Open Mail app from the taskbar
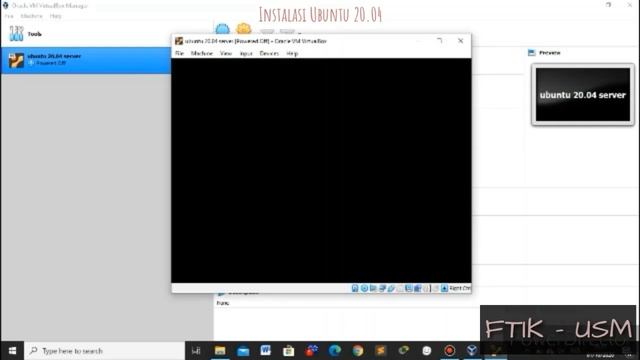This screenshot has width=640, height=360. pyautogui.click(x=243, y=351)
